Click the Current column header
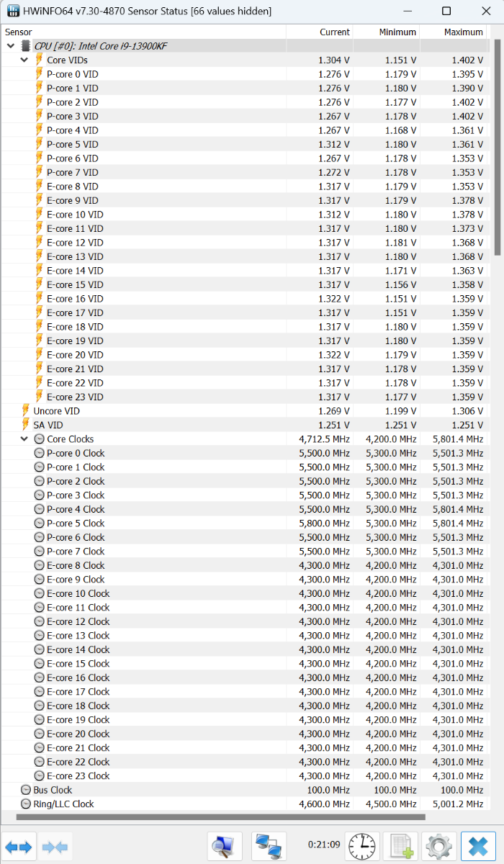 320,32
